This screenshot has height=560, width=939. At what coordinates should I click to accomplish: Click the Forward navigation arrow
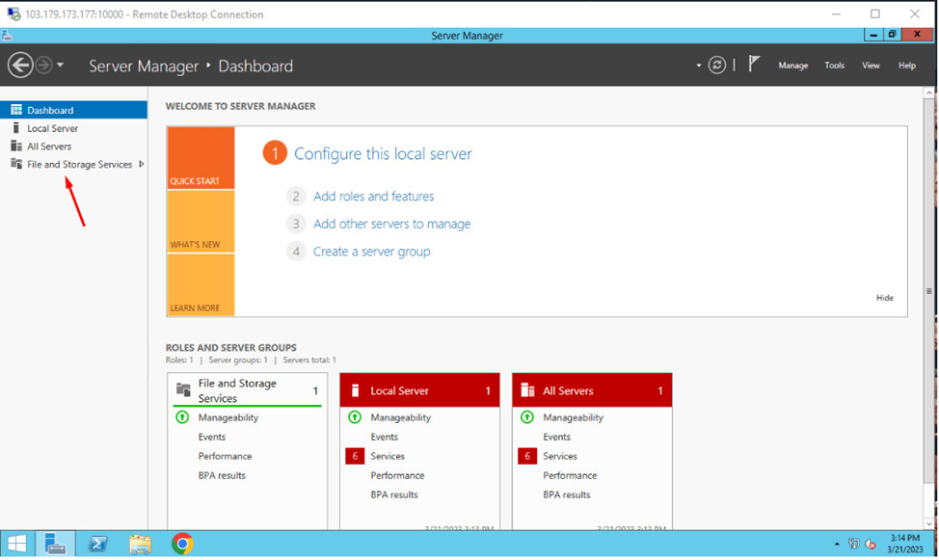pos(43,65)
